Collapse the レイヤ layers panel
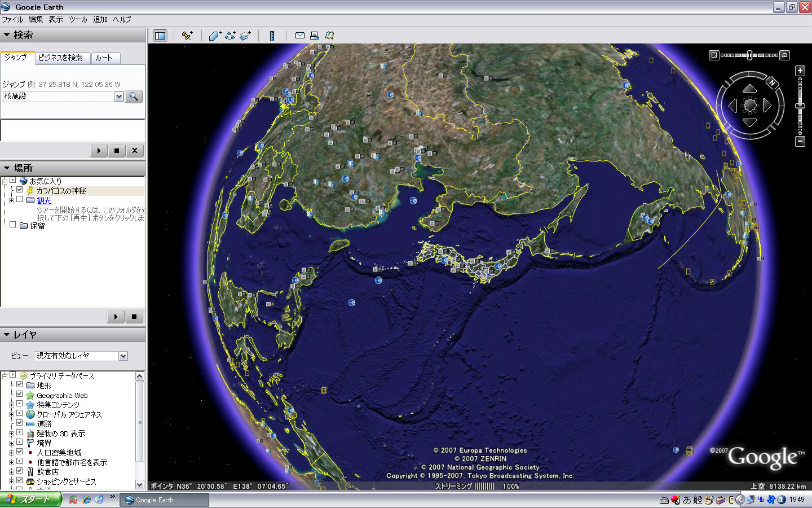Screen dimensions: 812x508 pos(7,335)
